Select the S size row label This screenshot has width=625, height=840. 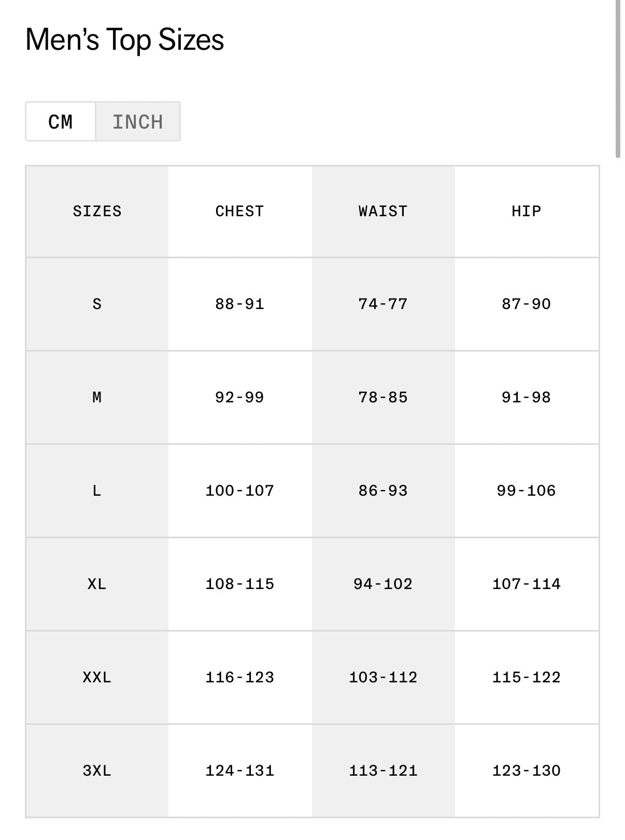pyautogui.click(x=97, y=304)
